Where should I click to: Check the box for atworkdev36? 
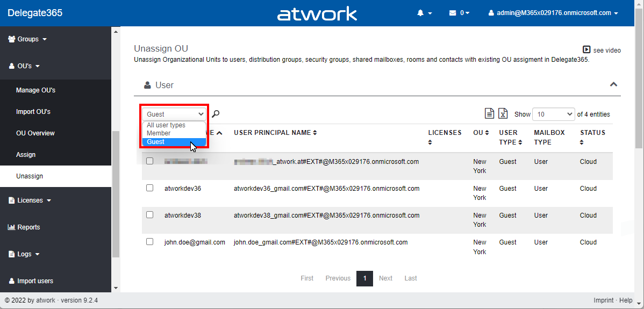[x=149, y=188]
